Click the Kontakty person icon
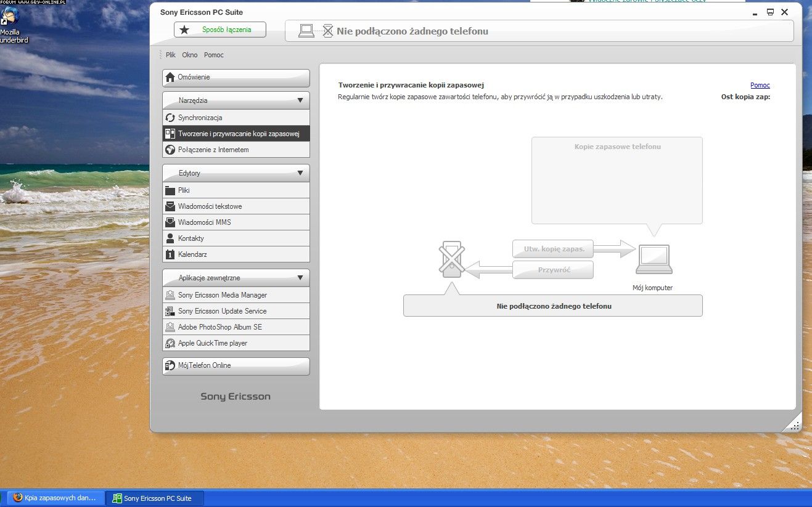The height and width of the screenshot is (507, 812). 170,238
